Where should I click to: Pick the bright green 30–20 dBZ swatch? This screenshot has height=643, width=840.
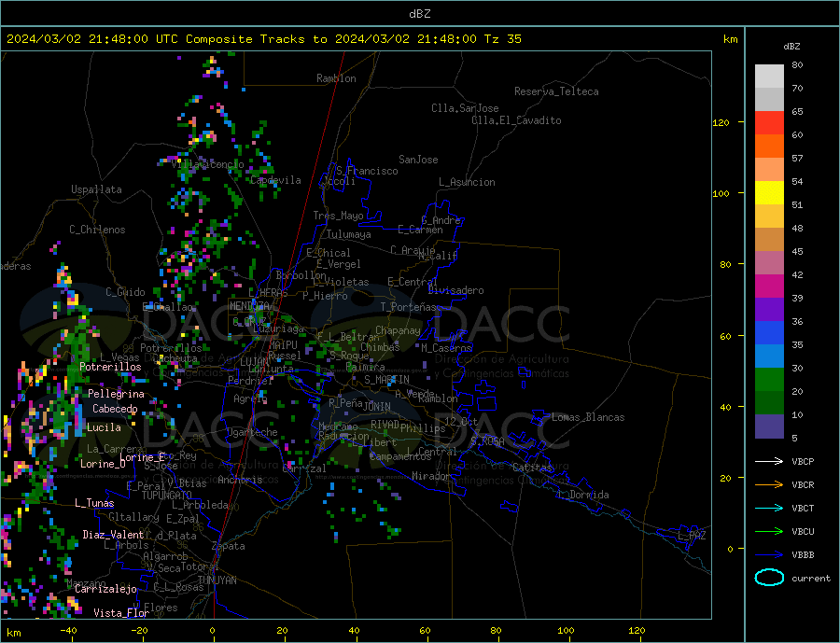tap(769, 380)
